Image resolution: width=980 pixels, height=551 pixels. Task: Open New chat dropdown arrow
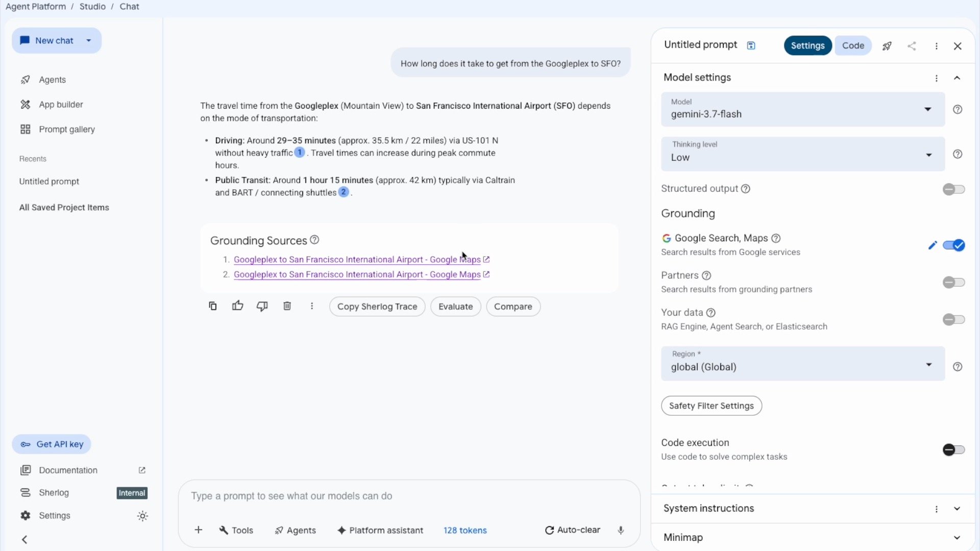[89, 40]
